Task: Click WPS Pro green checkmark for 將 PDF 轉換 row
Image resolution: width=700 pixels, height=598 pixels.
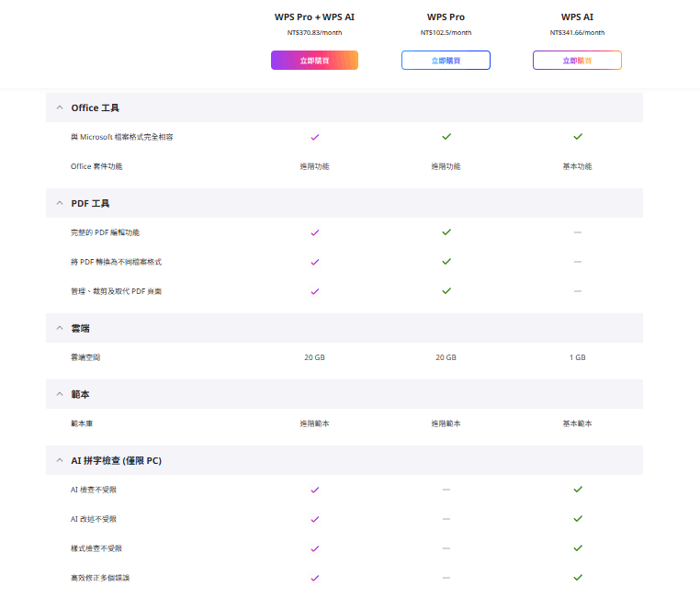Action: pos(446,262)
